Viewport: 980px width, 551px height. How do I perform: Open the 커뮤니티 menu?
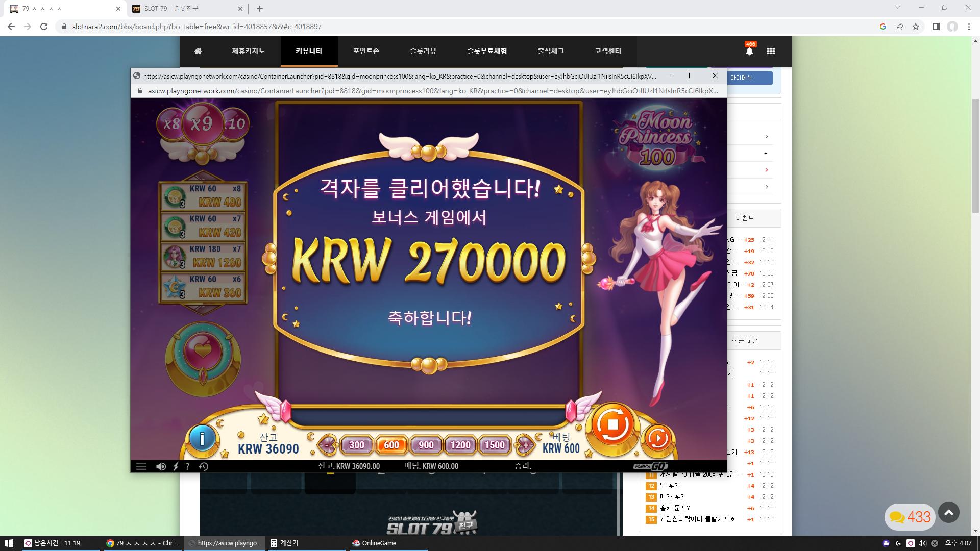point(309,51)
